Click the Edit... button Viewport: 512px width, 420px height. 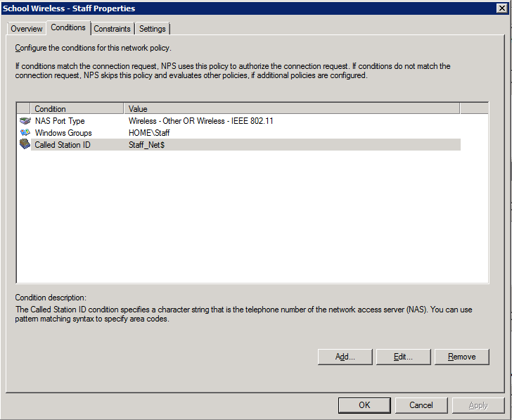pos(403,357)
